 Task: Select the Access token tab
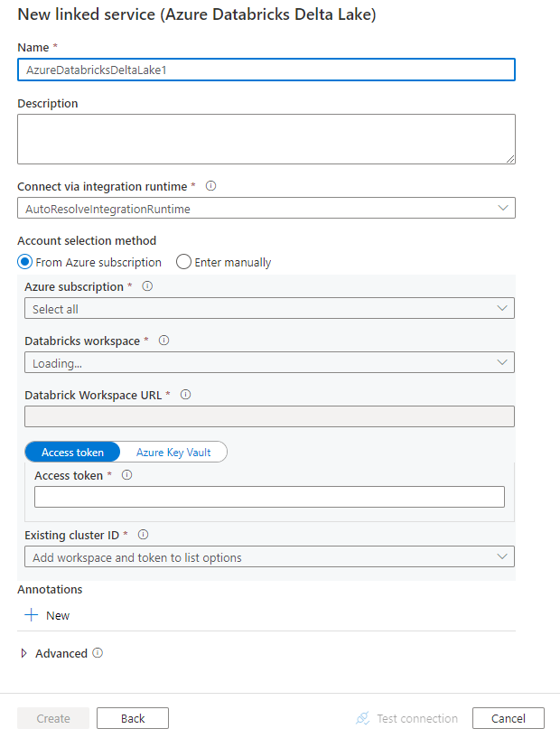click(x=72, y=452)
